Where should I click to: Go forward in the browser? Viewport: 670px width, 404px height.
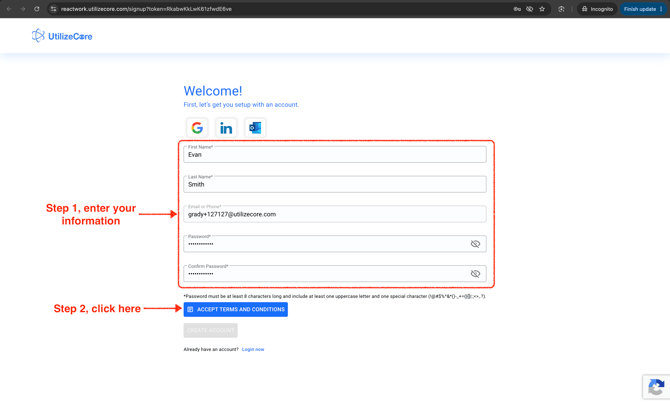[x=23, y=9]
